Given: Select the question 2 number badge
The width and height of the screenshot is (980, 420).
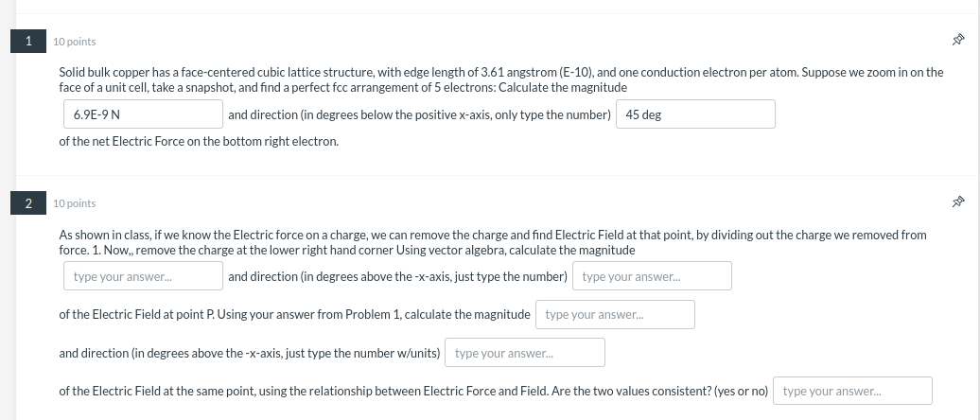Looking at the screenshot, I should click(x=29, y=202).
